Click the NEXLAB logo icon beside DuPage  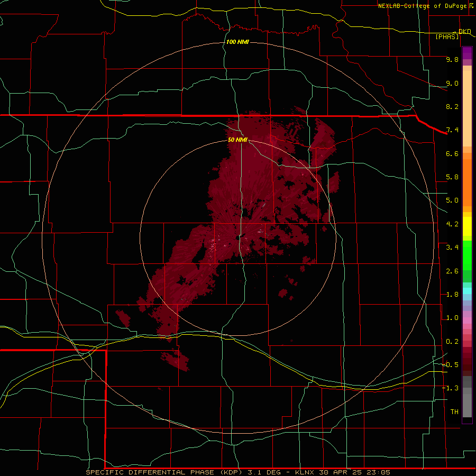click(x=471, y=5)
